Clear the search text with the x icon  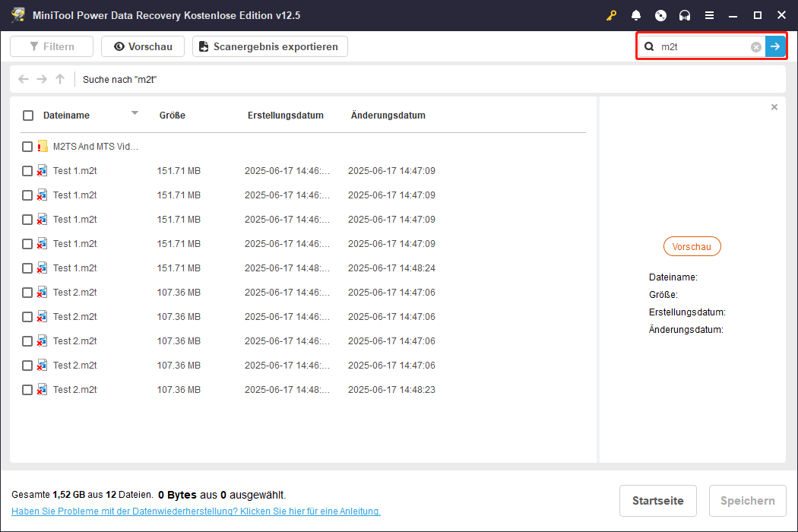tap(756, 47)
